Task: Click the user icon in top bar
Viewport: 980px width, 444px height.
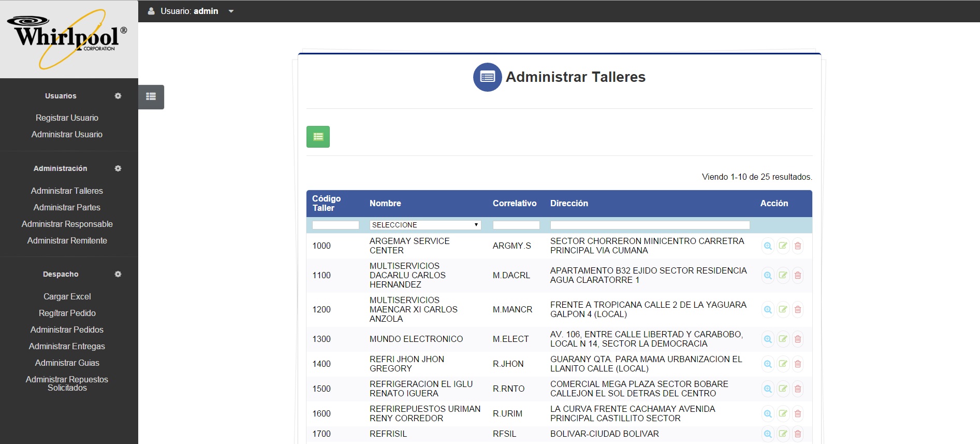Action: 151,11
